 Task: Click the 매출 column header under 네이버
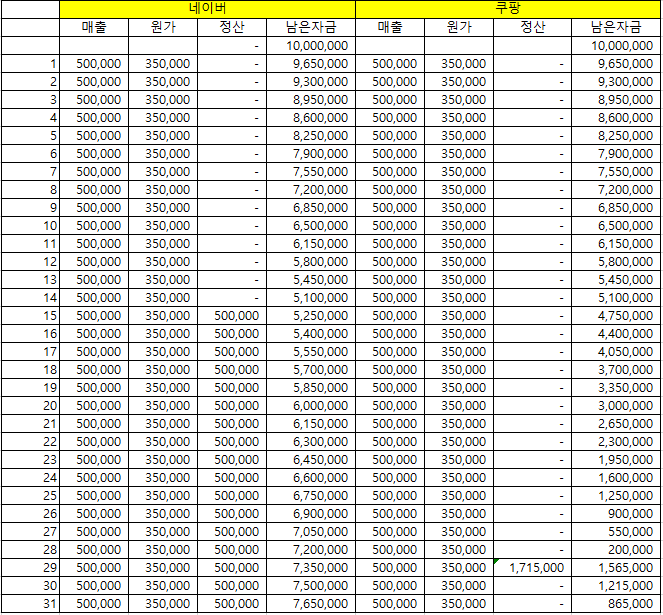[94, 27]
